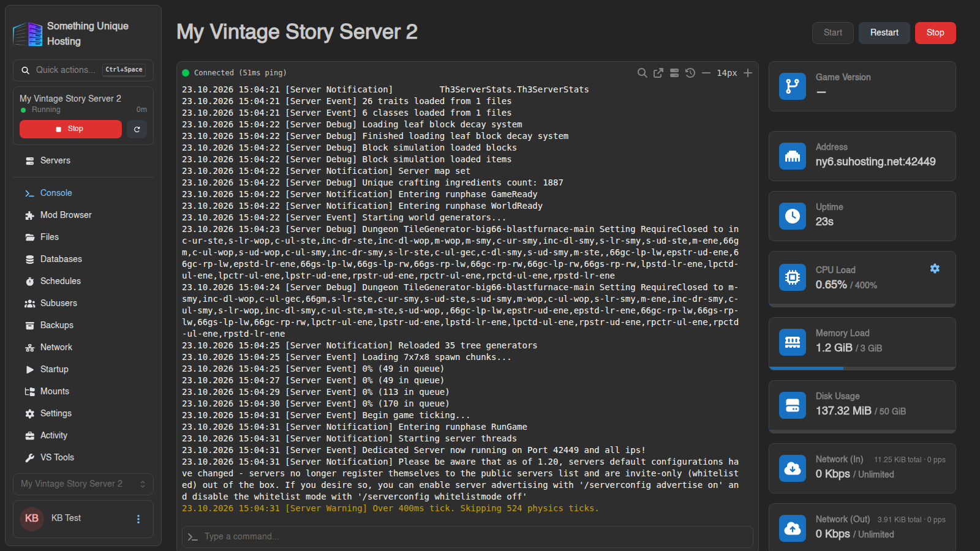The width and height of the screenshot is (980, 551).
Task: Open console search magnifier icon
Action: point(642,73)
